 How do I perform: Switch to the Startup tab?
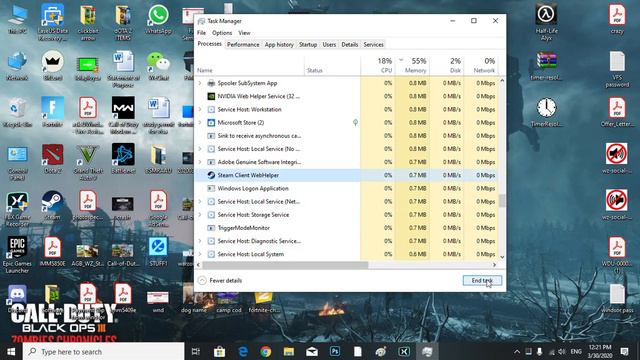[x=308, y=44]
